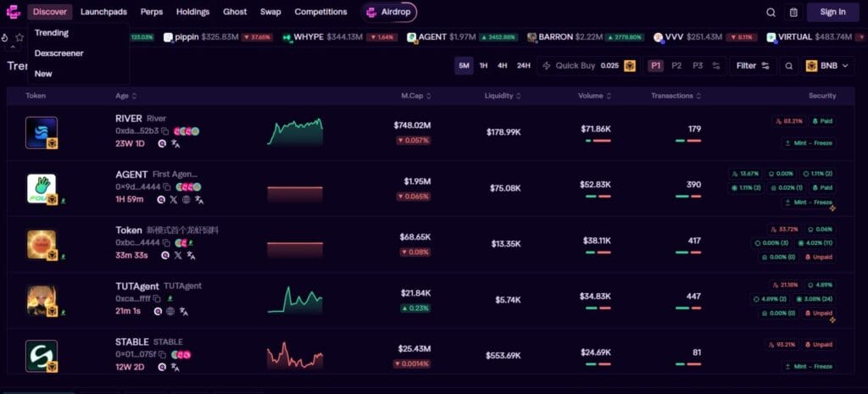Click the translate icon in AGENT row
The image size is (868, 394).
199,200
